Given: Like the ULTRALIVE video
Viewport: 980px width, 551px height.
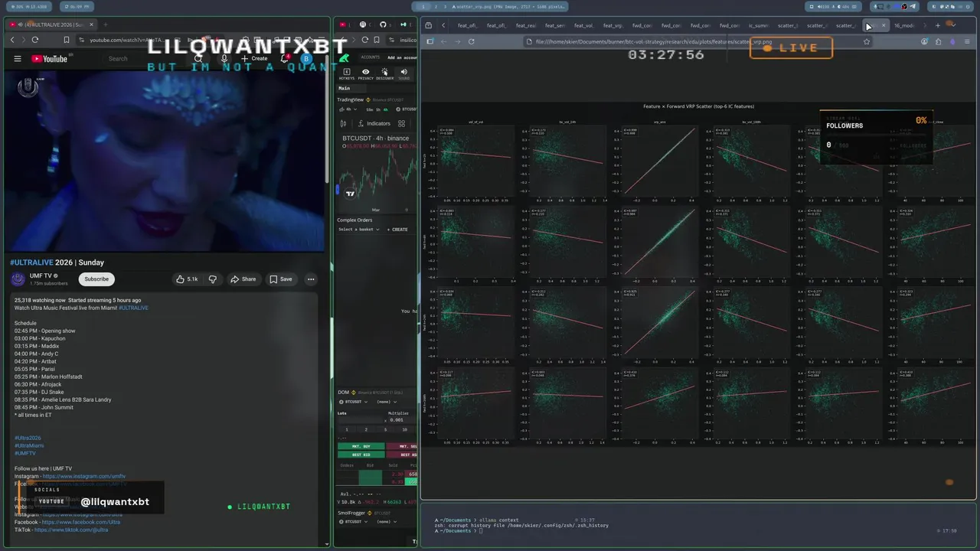Looking at the screenshot, I should [x=187, y=279].
